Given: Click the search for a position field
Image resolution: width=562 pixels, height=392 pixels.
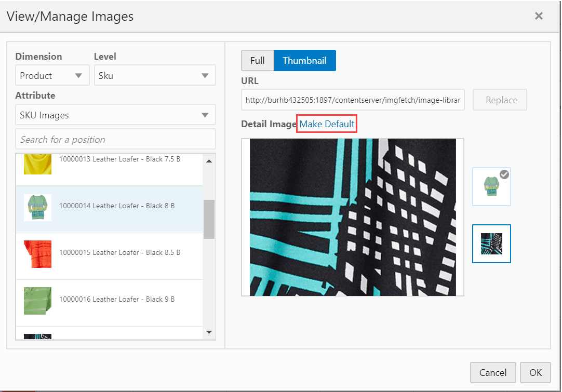Looking at the screenshot, I should pyautogui.click(x=115, y=139).
